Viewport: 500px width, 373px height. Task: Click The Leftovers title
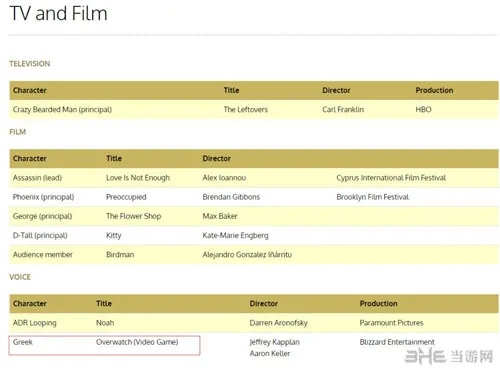(x=246, y=109)
